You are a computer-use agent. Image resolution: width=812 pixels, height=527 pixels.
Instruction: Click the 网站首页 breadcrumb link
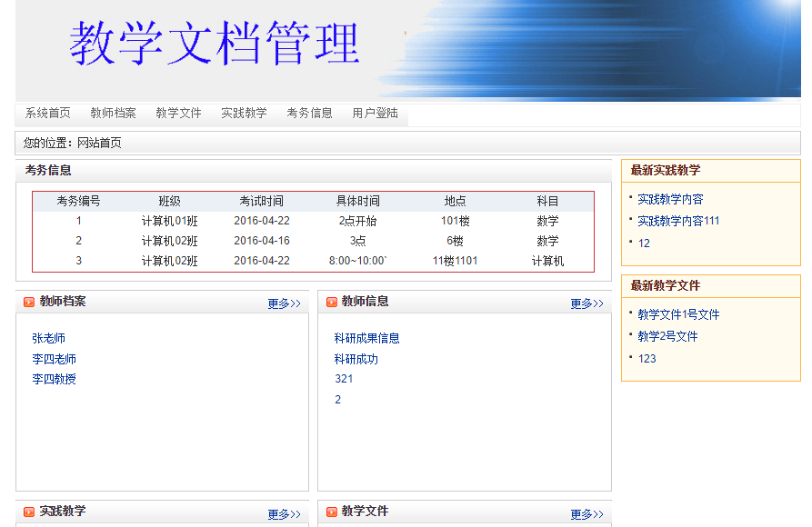pos(99,143)
